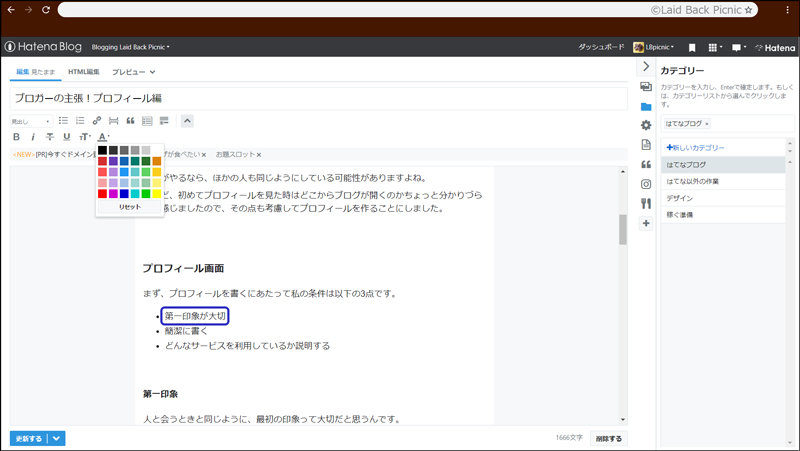Reload the page in the browser
Viewport: 800px width, 451px height.
point(46,10)
